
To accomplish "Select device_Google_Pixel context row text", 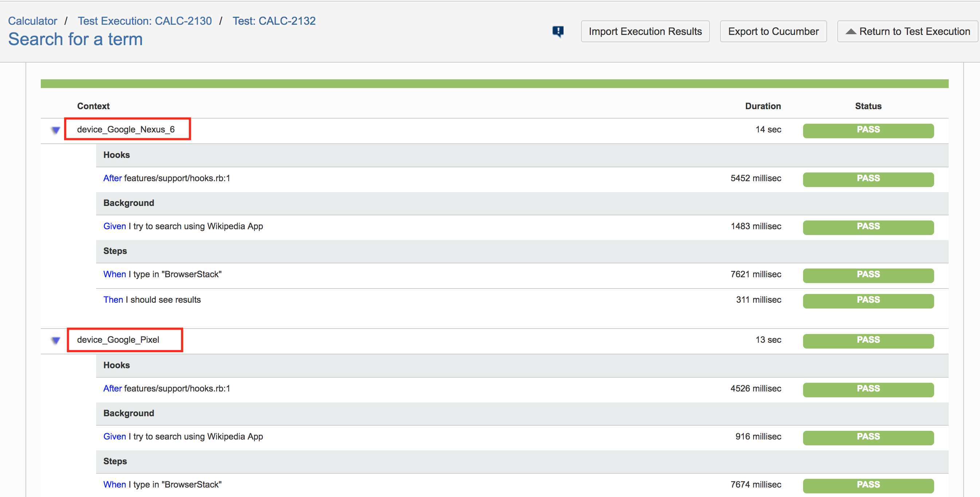I will click(118, 339).
